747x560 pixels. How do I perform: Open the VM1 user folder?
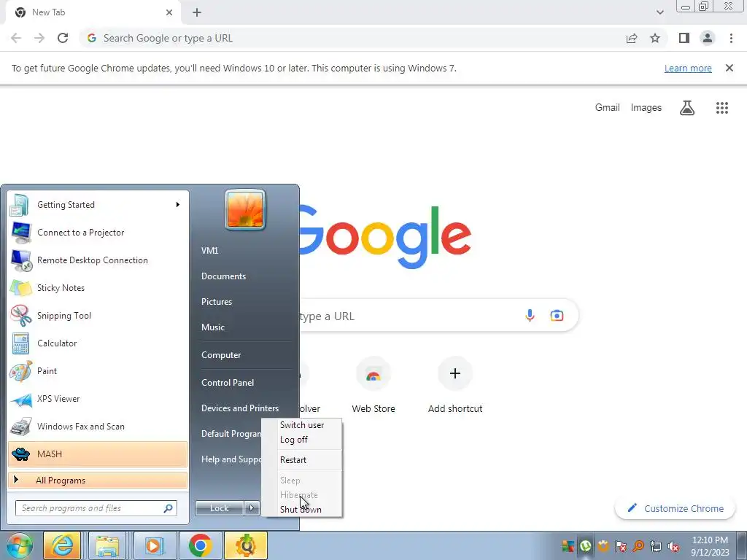(x=209, y=251)
